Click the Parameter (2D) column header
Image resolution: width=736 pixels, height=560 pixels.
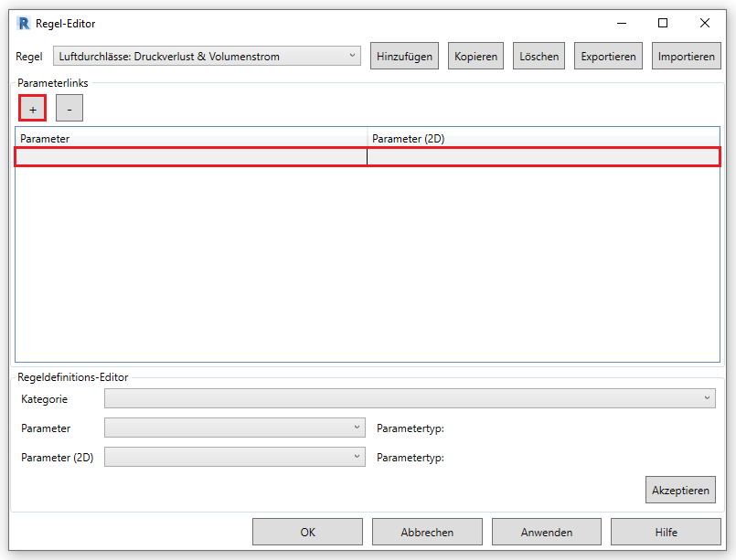coord(543,139)
